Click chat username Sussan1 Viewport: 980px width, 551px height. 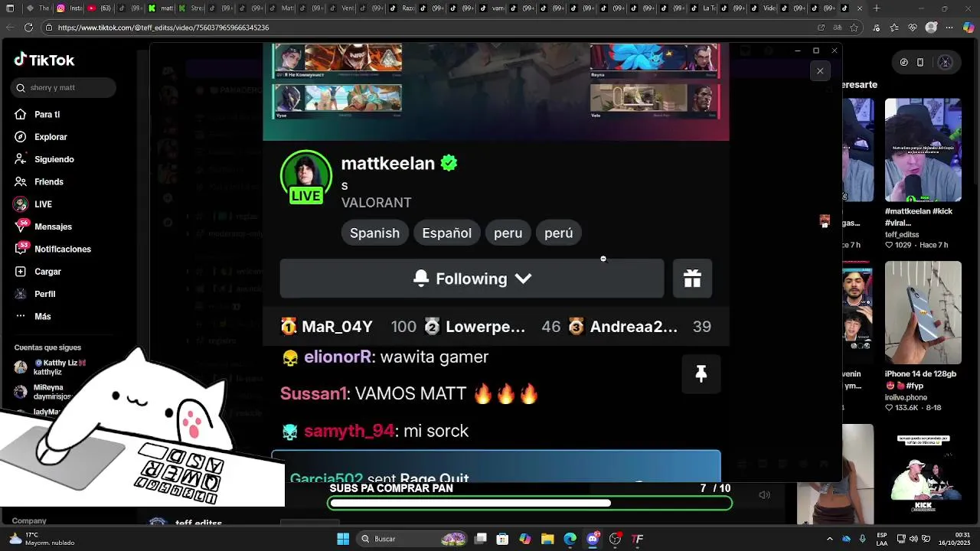tap(313, 394)
